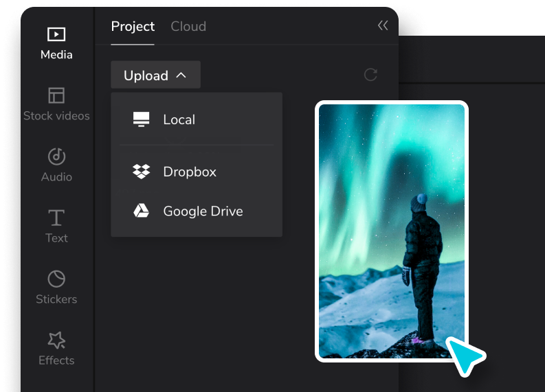
Task: Open the Media panel icon
Action: 56,34
